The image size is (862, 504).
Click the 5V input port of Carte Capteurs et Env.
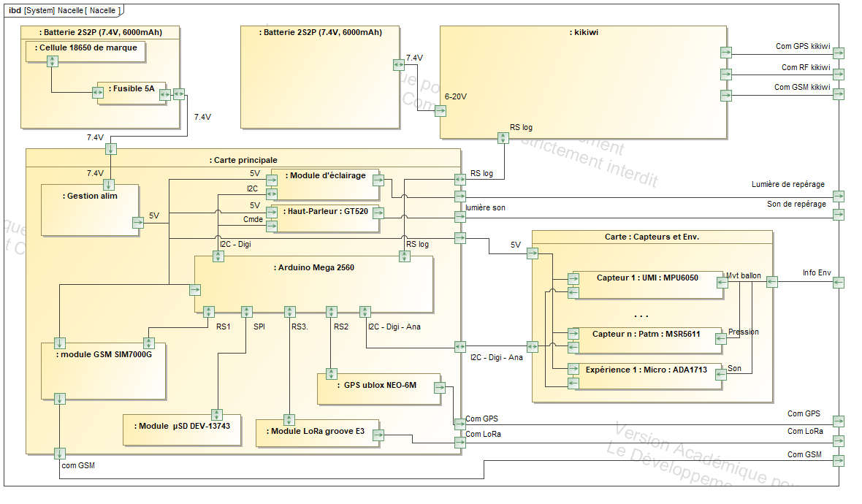532,253
